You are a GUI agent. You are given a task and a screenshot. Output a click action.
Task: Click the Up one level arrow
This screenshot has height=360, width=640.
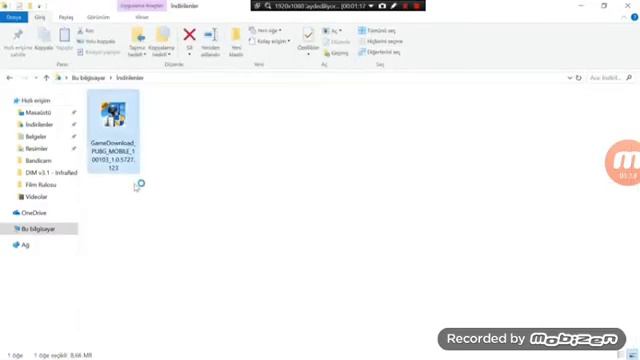pos(46,78)
